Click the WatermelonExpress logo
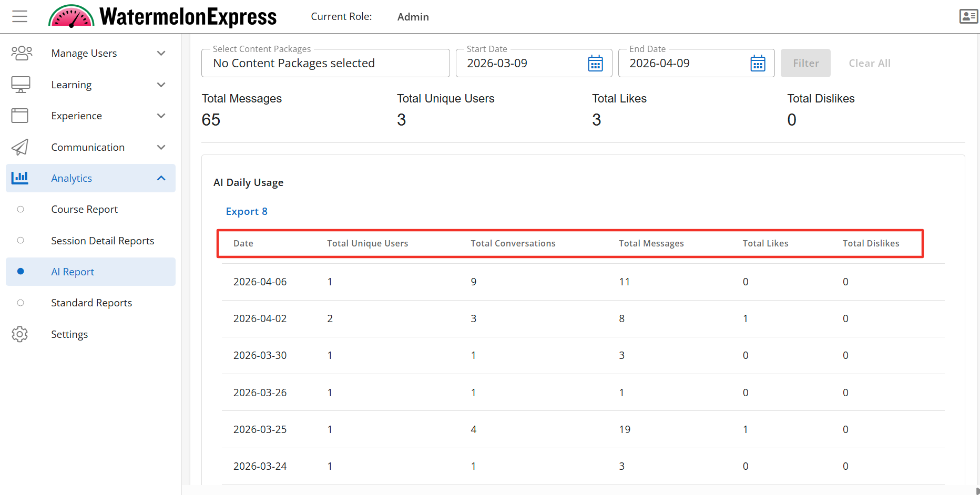 (x=162, y=17)
